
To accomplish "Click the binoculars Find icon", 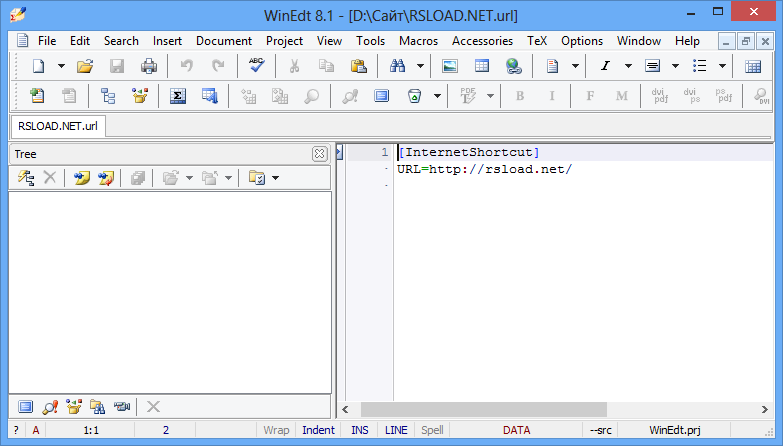I will coord(397,66).
